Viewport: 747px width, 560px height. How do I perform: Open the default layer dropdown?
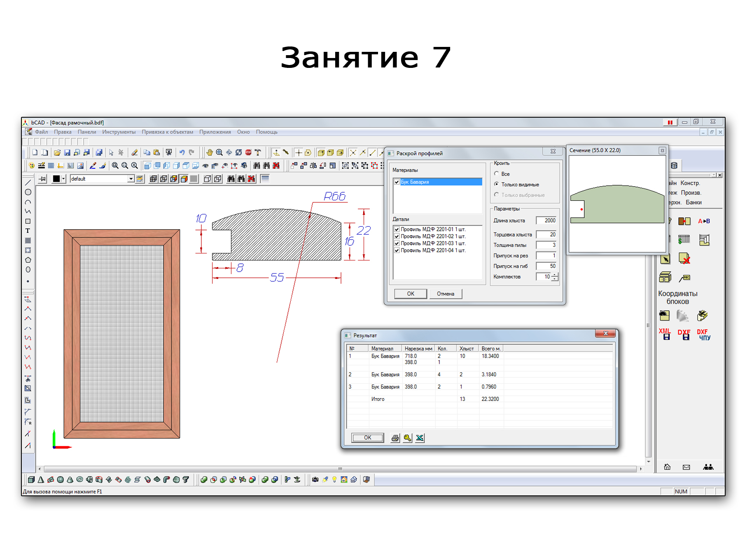tap(131, 179)
